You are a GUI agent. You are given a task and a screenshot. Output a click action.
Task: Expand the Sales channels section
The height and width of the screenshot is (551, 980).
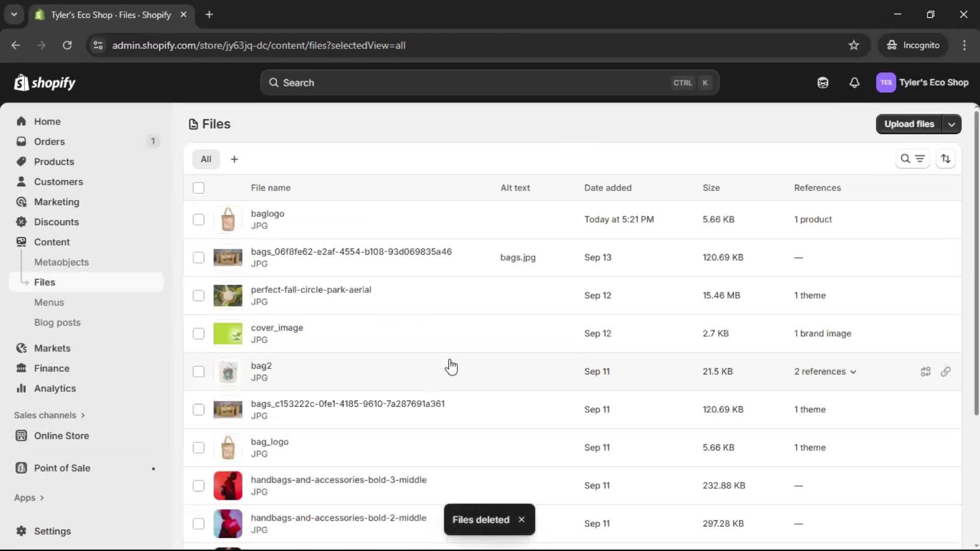tap(50, 415)
